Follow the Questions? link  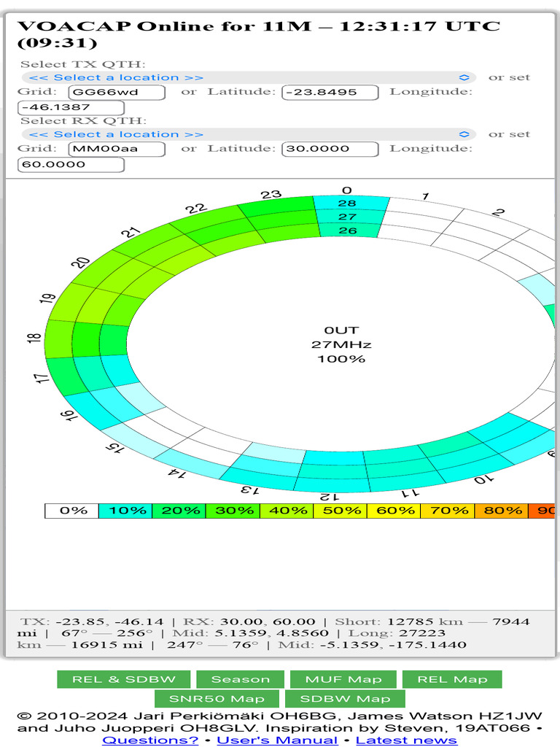(150, 740)
